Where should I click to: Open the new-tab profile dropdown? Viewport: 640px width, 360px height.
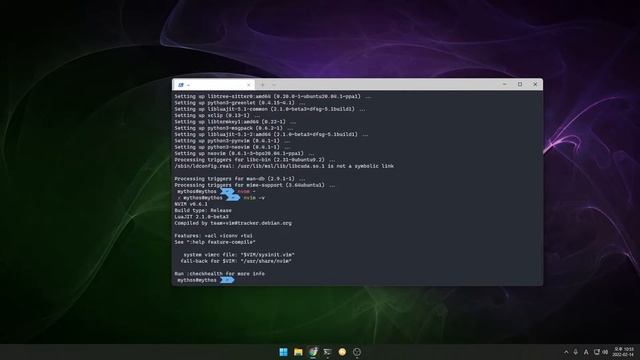[x=274, y=85]
